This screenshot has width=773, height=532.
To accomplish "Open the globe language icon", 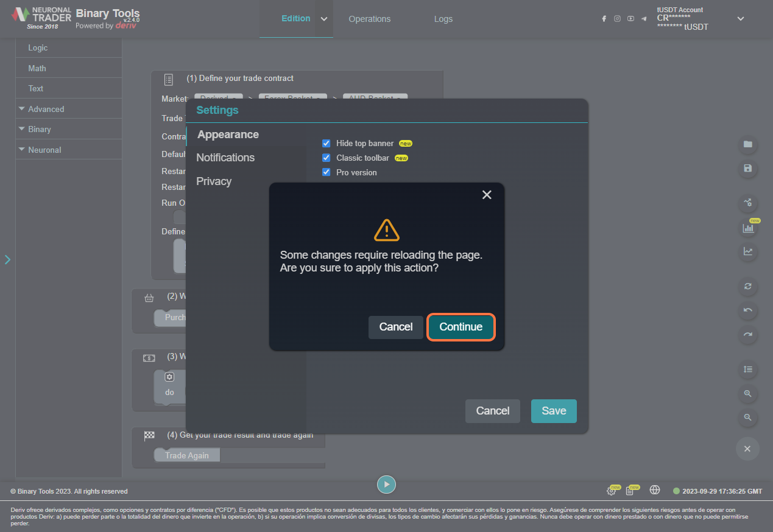I will click(655, 490).
